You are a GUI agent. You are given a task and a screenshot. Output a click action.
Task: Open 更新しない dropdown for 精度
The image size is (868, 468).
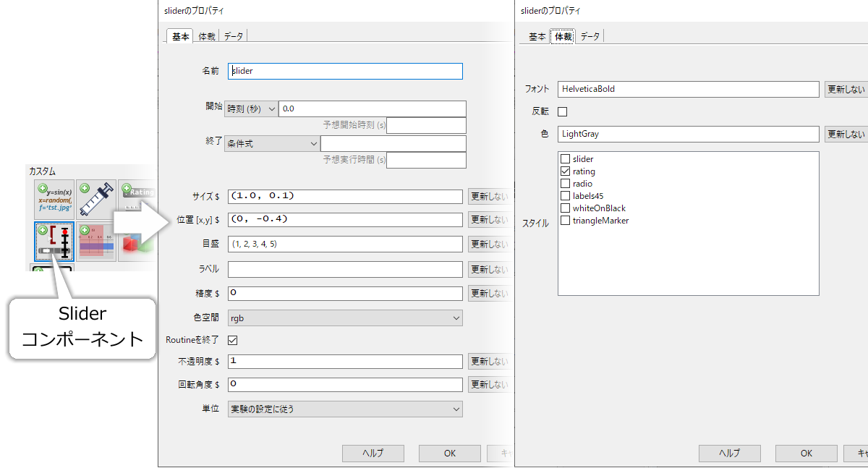point(490,294)
